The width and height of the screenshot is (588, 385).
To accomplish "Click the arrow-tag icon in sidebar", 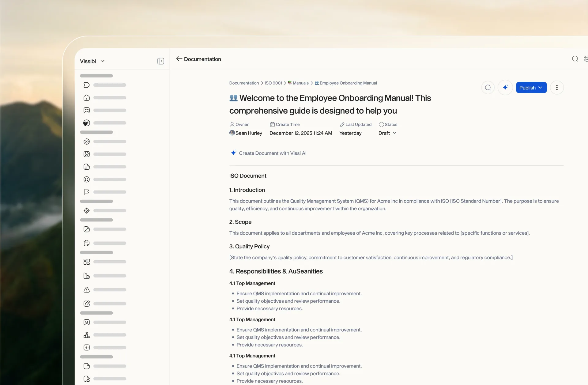I will point(87,85).
